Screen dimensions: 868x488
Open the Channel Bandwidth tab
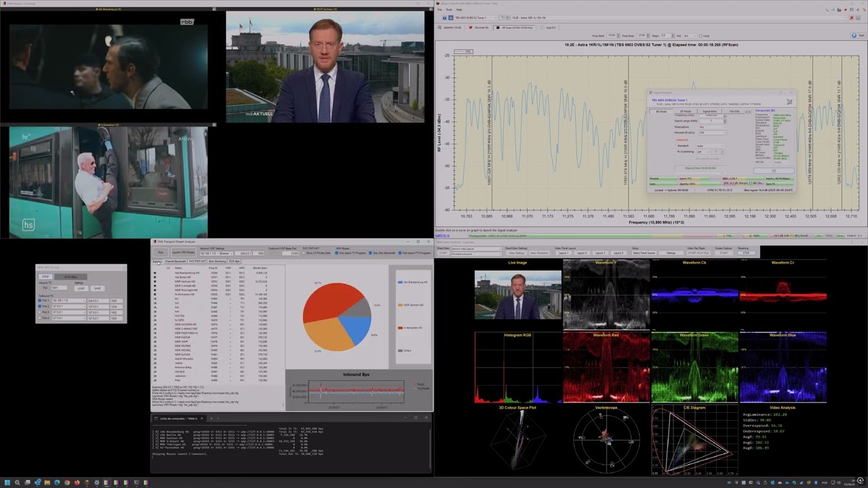click(x=175, y=261)
